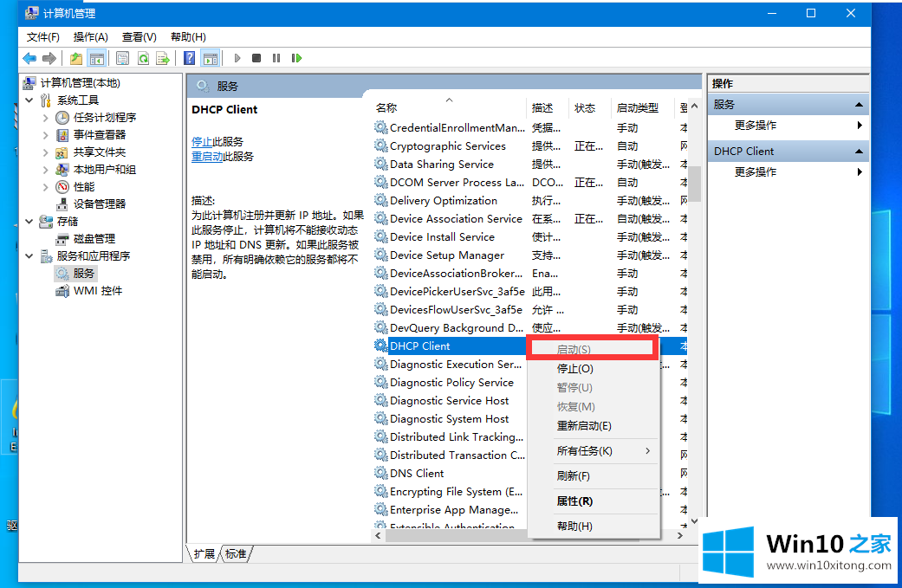Screen dimensions: 902x588
Task: Open the 查看(V) menu
Action: 140,36
